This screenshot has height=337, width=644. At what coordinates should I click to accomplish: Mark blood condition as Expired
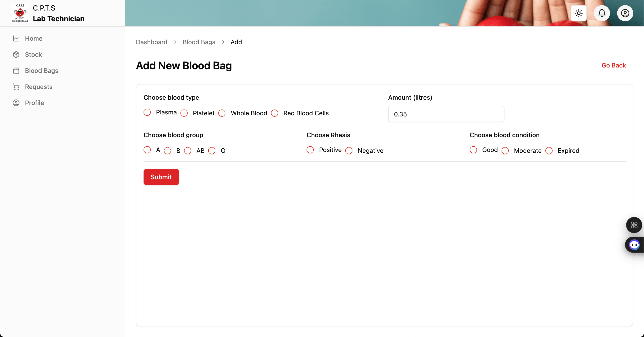click(549, 151)
